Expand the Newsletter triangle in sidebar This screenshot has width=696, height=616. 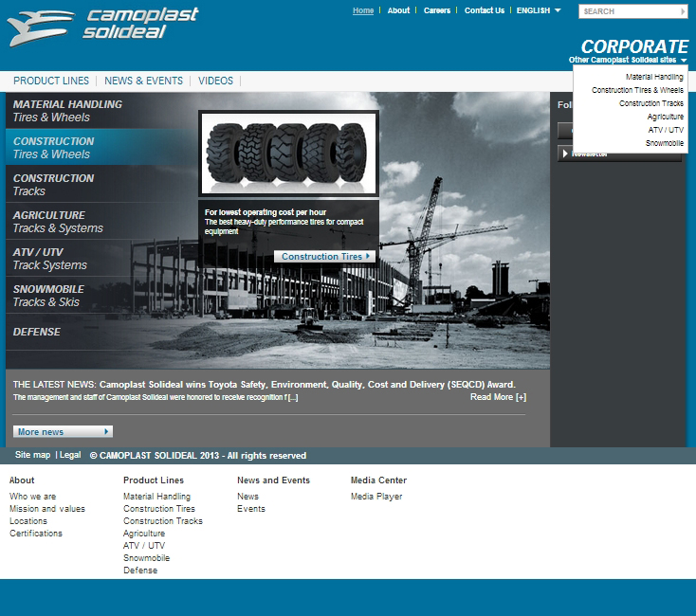point(565,154)
